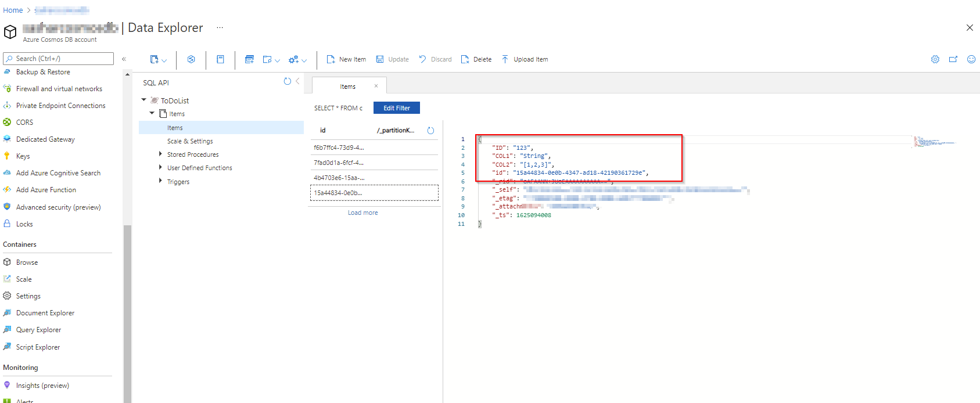Click New Item in the toolbar
Screen dimensions: 980x403
click(x=346, y=59)
